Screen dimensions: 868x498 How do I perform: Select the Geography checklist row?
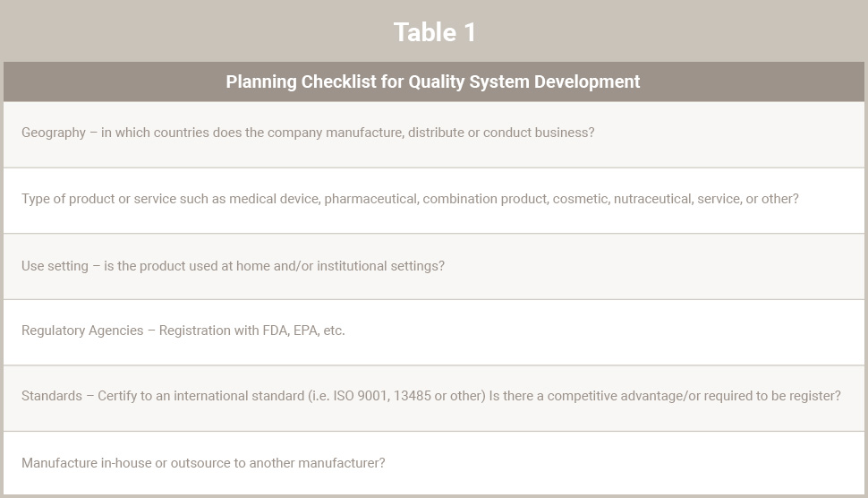[x=433, y=134]
